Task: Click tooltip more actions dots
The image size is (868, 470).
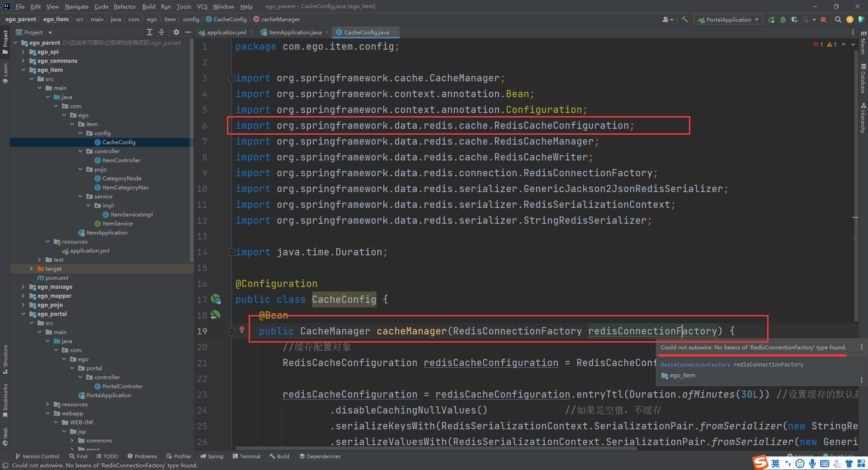Action: 862,347
